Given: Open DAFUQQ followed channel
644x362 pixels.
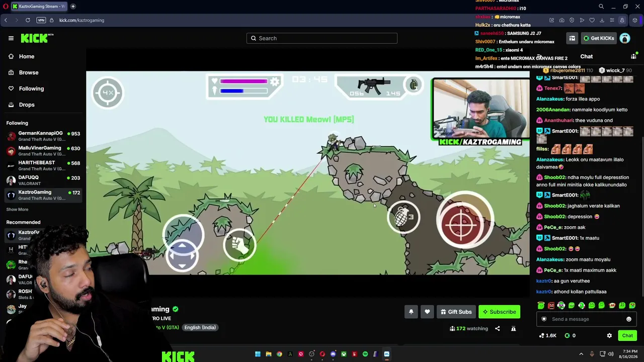Looking at the screenshot, I should pyautogui.click(x=43, y=180).
